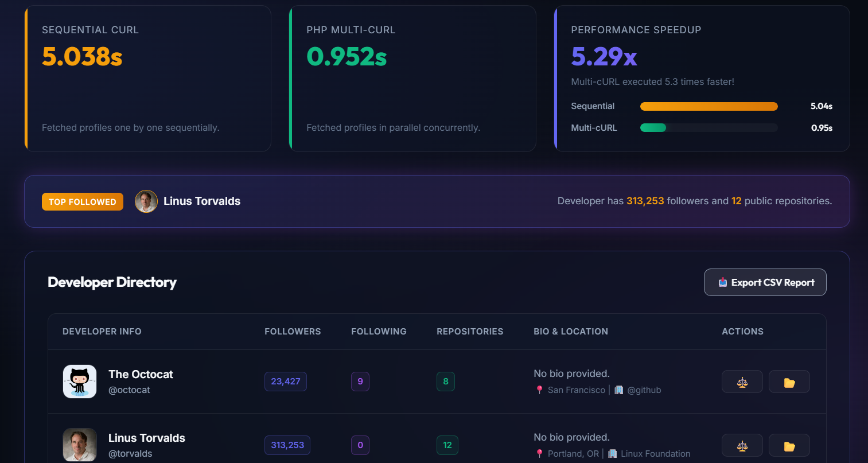868x463 pixels.
Task: Open folder action for The Octocat
Action: point(789,382)
